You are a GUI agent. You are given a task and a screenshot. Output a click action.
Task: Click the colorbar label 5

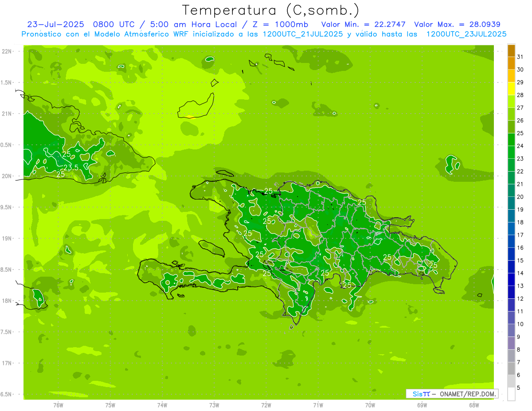click(519, 388)
